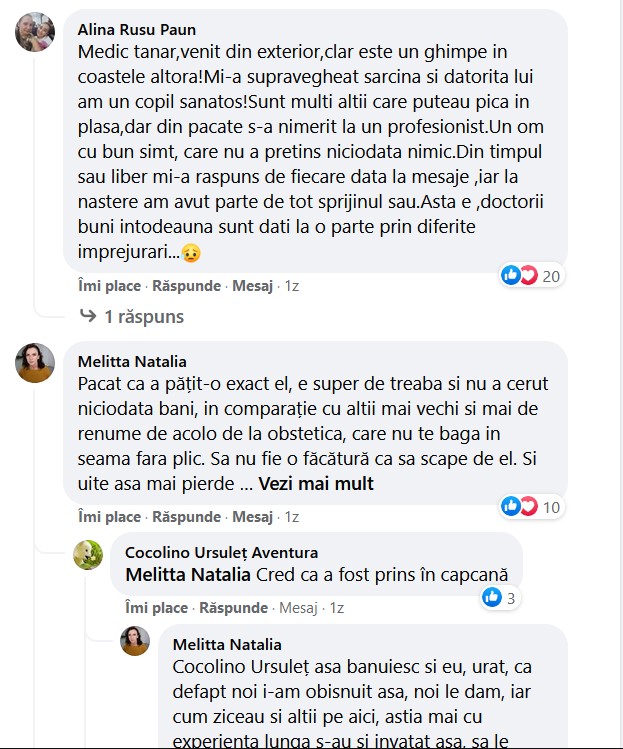Open Alina Rusu Paun's profile name link
The height and width of the screenshot is (749, 623).
click(x=137, y=29)
